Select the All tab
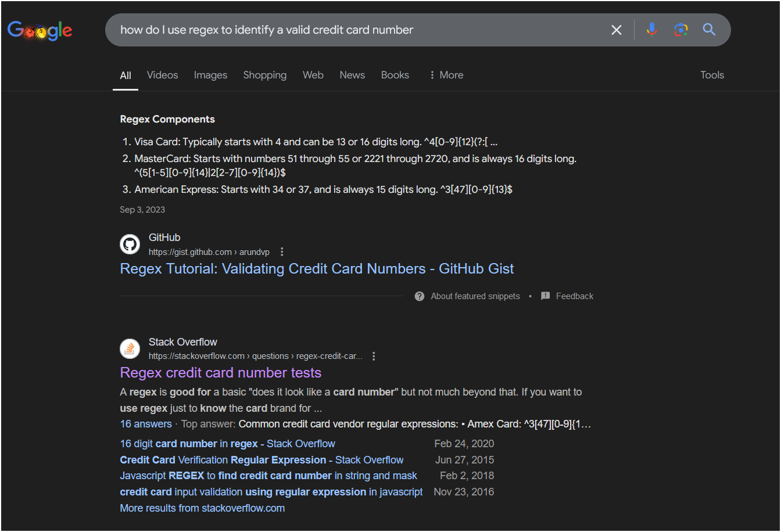Image resolution: width=781 pixels, height=532 pixels. [126, 76]
